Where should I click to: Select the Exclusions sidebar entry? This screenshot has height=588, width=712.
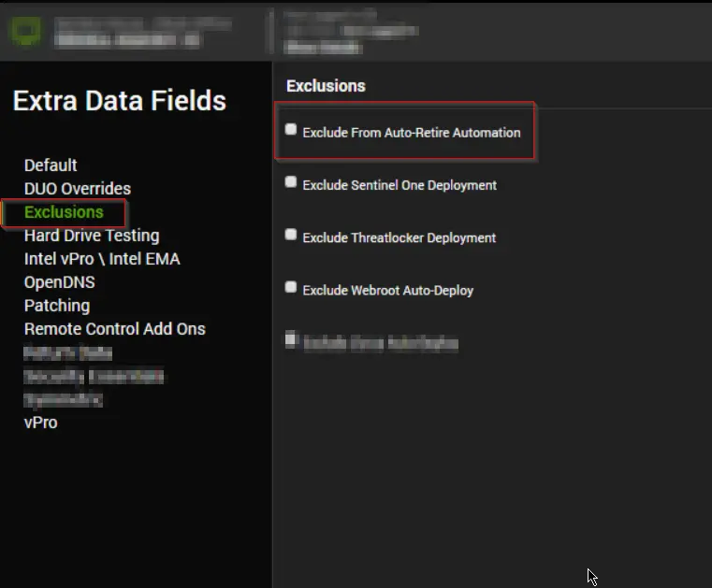point(64,212)
